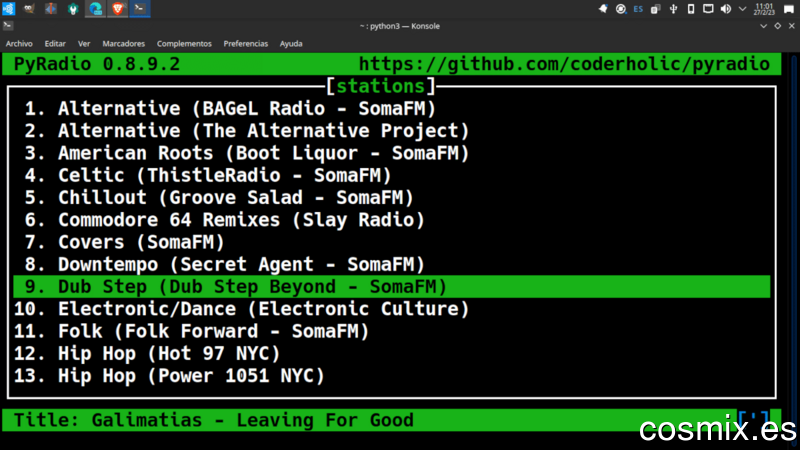
Task: Expand hidden system tray icons
Action: pos(743,9)
